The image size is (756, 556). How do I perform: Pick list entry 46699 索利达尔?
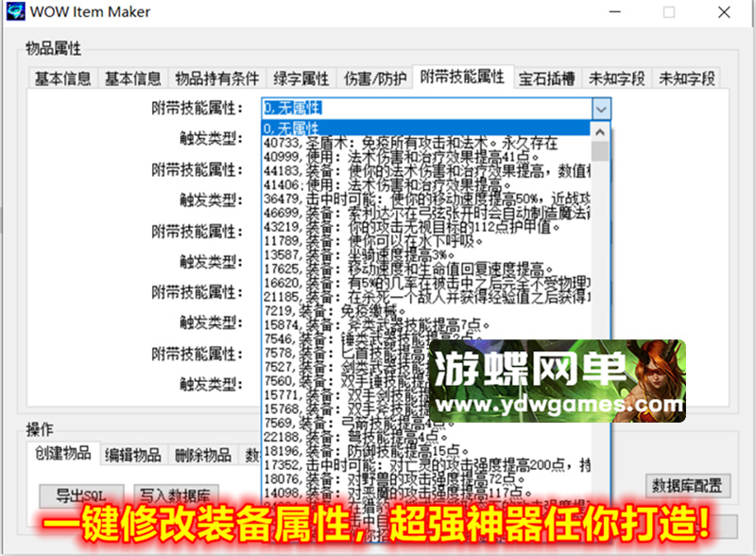[x=426, y=213]
